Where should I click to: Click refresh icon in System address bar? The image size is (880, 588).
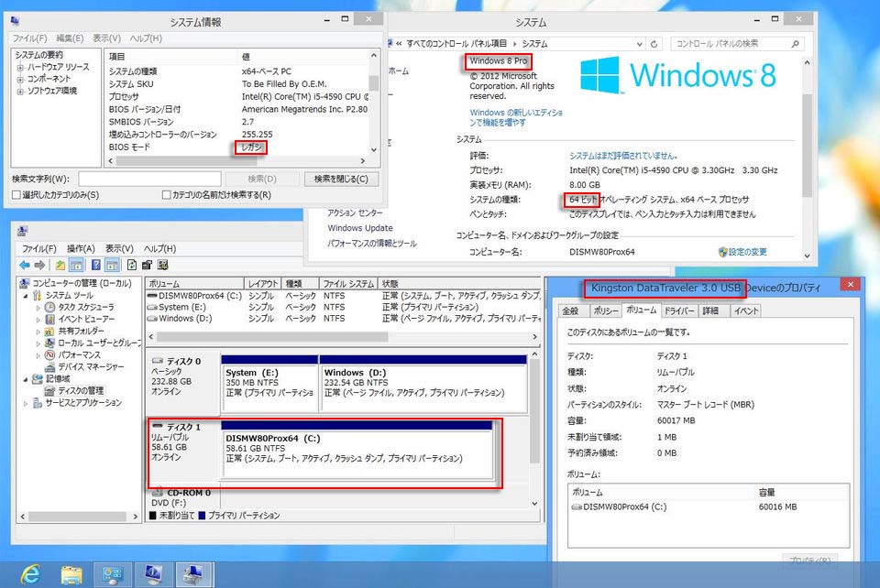[654, 44]
